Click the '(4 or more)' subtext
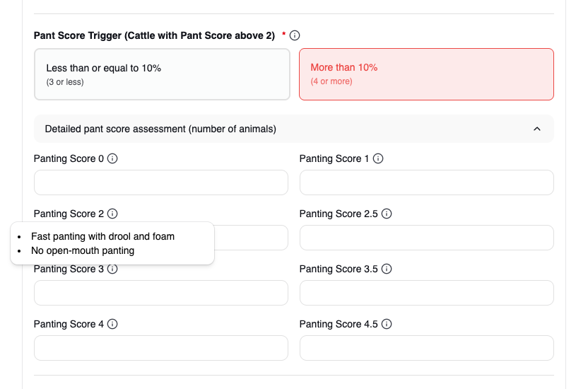The height and width of the screenshot is (389, 588). click(x=331, y=81)
